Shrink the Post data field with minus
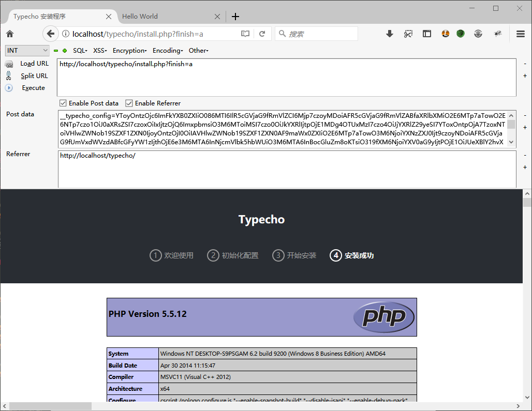532x411 pixels. (525, 115)
